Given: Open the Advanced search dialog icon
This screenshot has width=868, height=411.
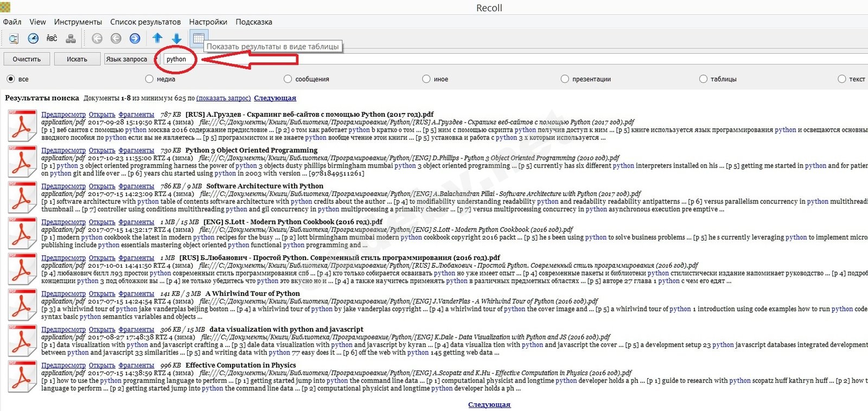Looking at the screenshot, I should click(14, 39).
